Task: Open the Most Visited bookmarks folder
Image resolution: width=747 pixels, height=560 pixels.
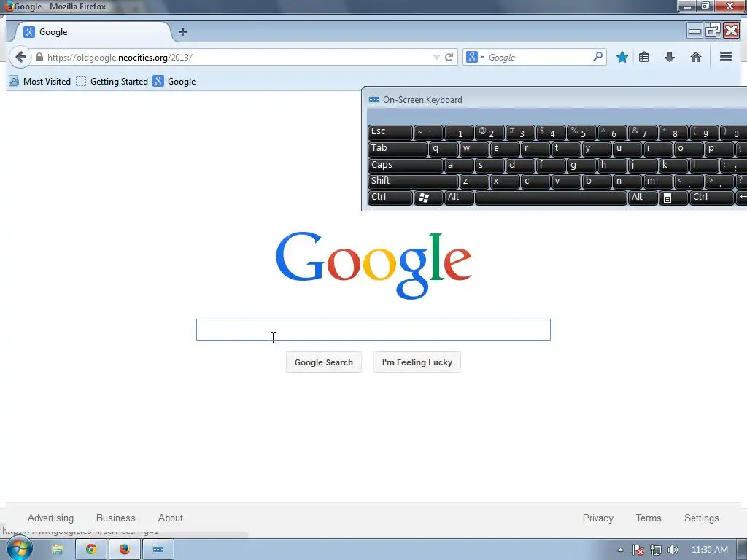Action: pos(40,82)
